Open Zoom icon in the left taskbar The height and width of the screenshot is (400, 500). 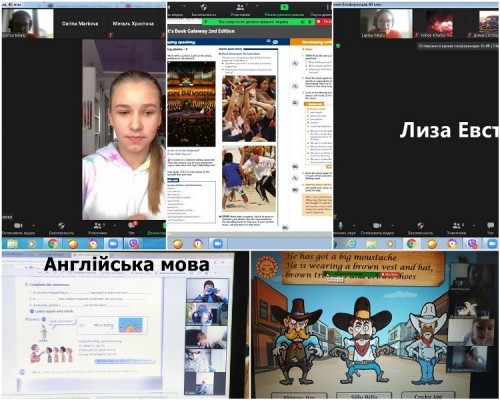[113, 244]
